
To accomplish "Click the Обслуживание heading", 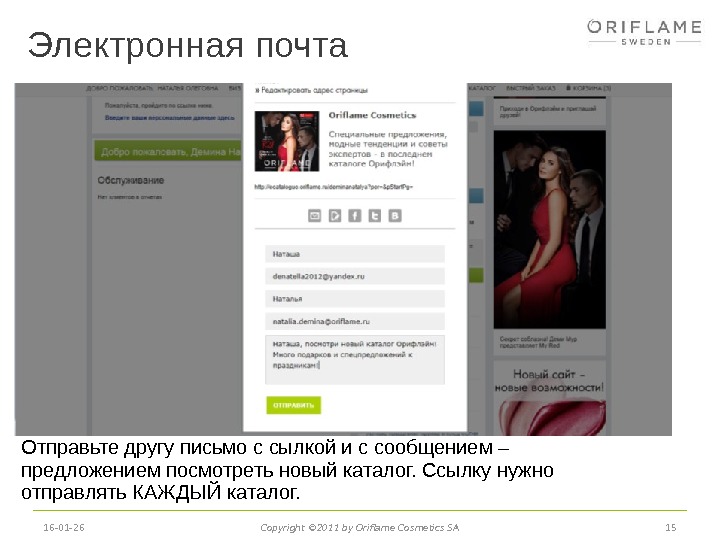I will (131, 180).
